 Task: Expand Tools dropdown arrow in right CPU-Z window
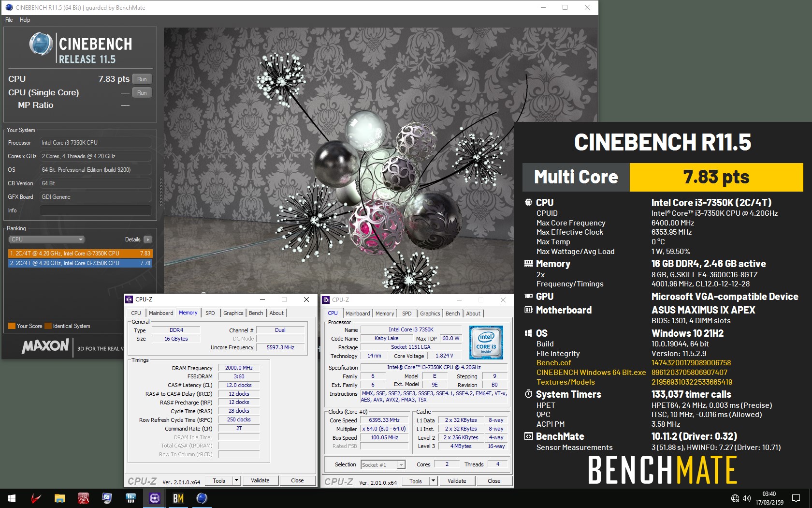tap(433, 481)
